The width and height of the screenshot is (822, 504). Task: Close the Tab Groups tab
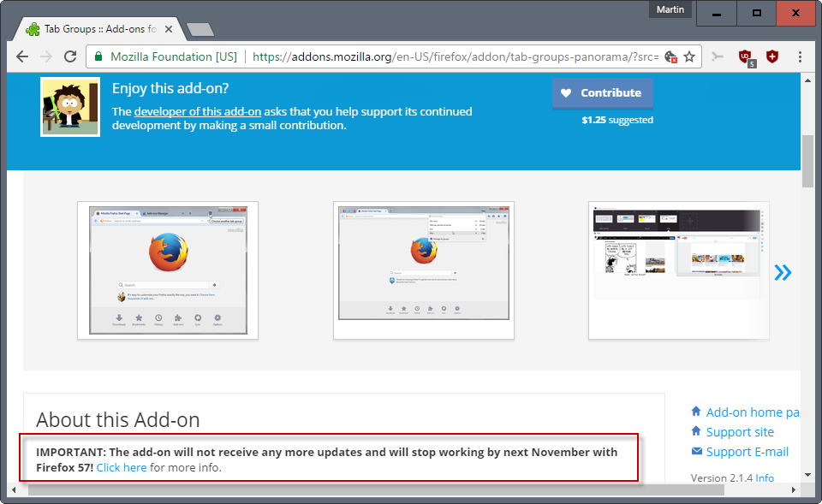[169, 29]
